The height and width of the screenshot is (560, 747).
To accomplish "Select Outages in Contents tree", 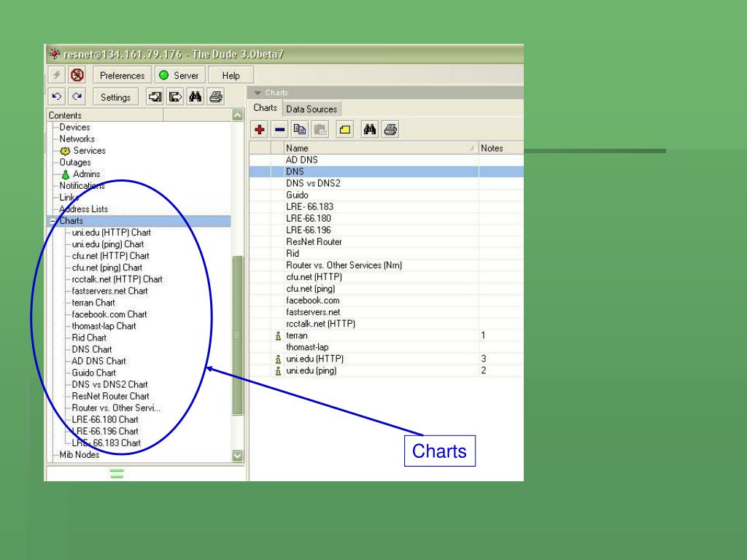I will click(75, 163).
